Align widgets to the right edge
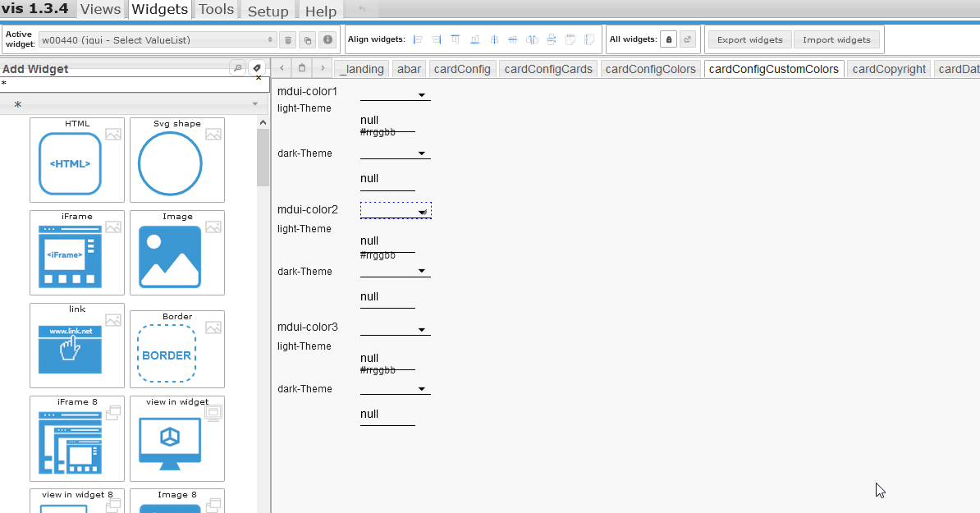Viewport: 980px width, 513px height. tap(437, 39)
